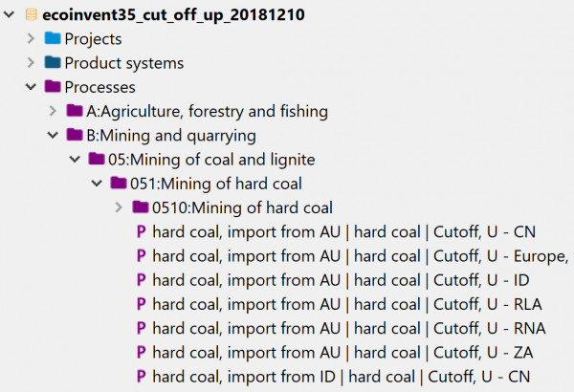Select hard coal import from AU process for ID
Image resolution: width=574 pixels, height=392 pixels.
point(341,280)
